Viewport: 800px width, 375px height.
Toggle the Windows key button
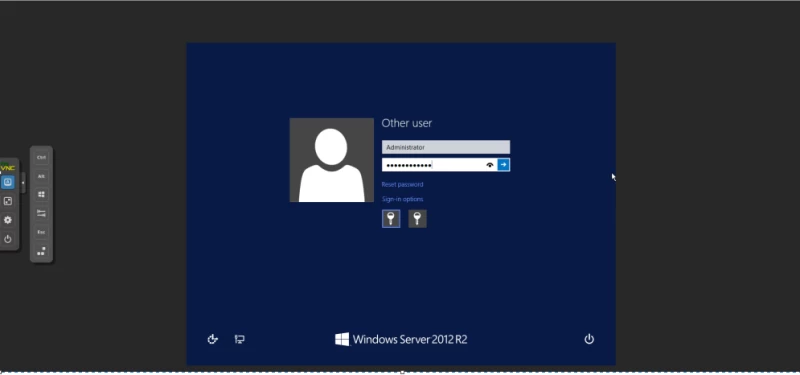click(41, 194)
